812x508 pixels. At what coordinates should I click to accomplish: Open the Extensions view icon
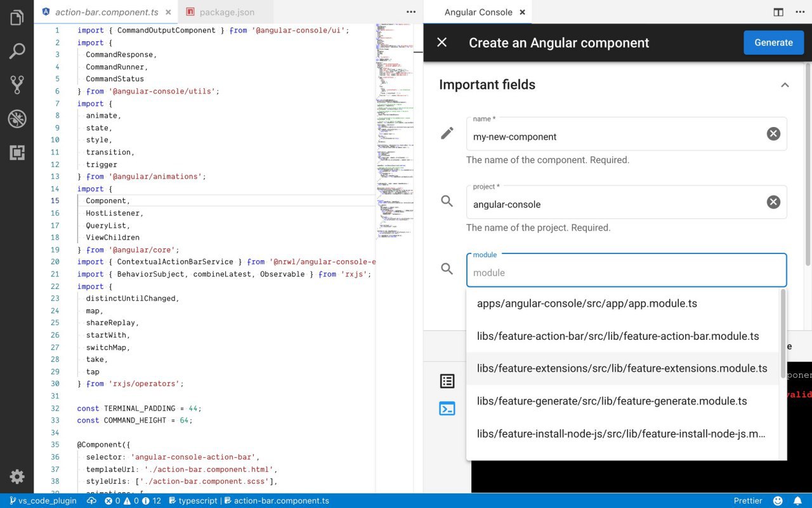coord(17,152)
